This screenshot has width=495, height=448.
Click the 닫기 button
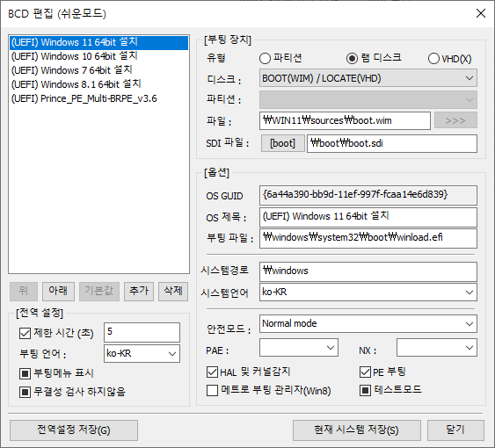[455, 430]
